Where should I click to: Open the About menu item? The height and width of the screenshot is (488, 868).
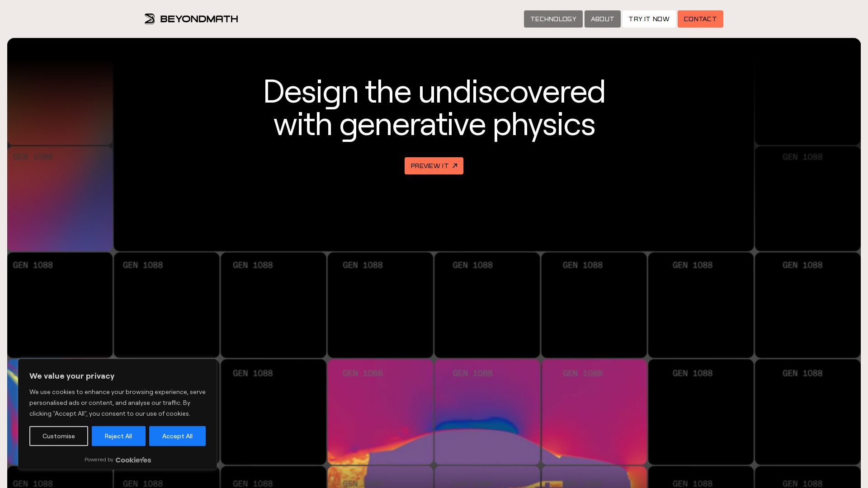click(602, 19)
